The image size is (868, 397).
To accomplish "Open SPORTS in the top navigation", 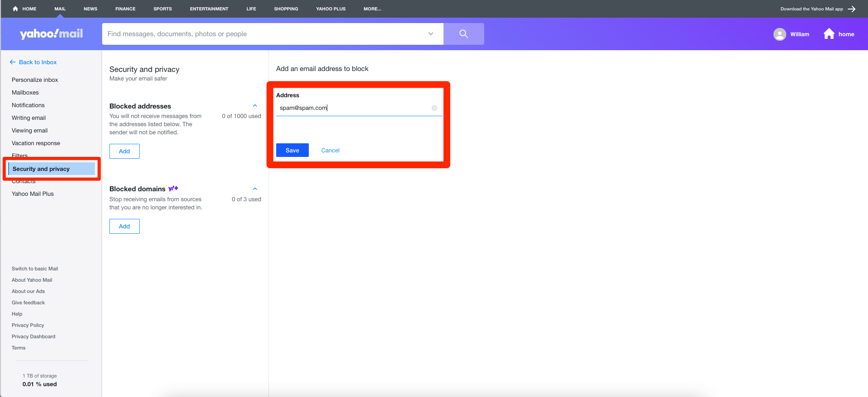I will click(163, 9).
